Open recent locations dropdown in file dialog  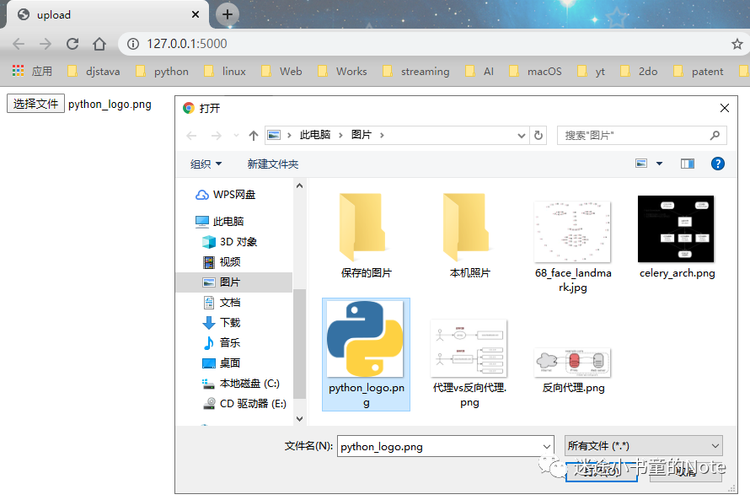[236, 136]
